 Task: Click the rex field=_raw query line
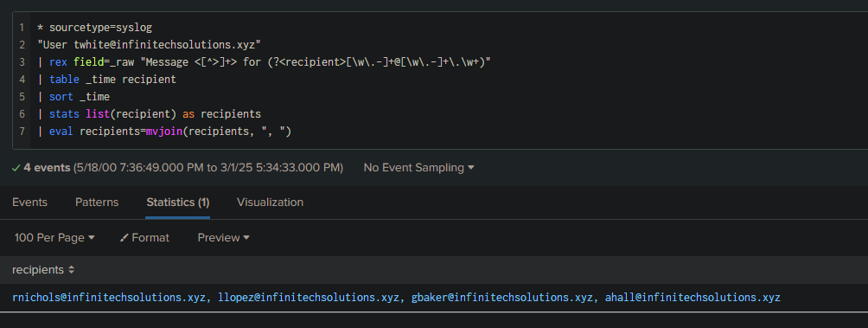click(x=264, y=62)
